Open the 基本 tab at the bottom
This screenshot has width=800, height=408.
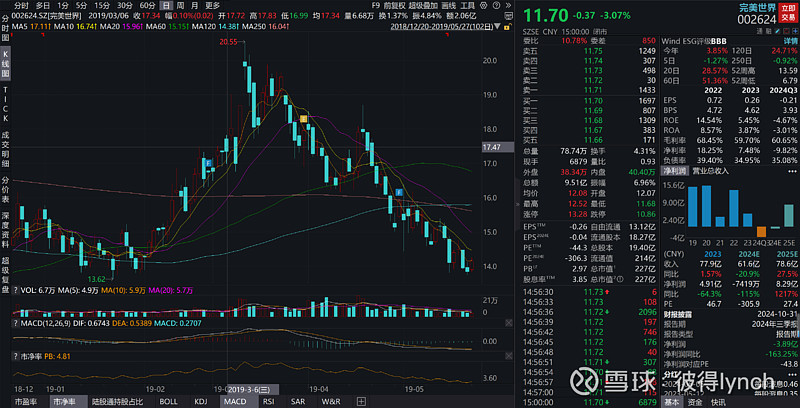click(x=672, y=402)
